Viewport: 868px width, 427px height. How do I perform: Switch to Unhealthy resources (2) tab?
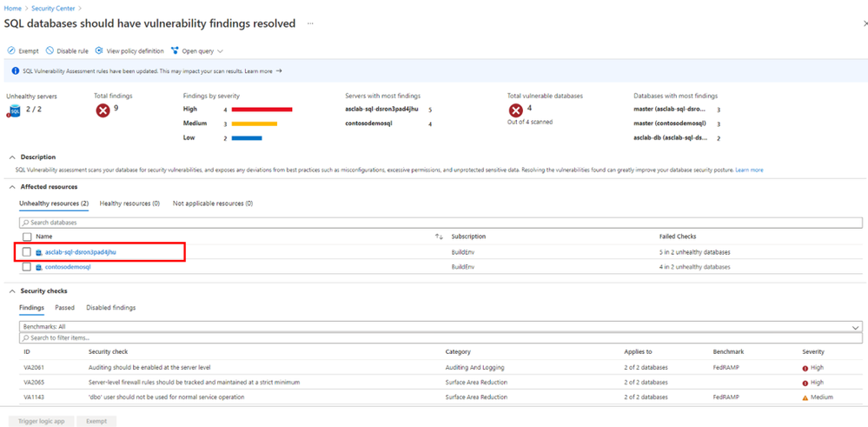54,203
